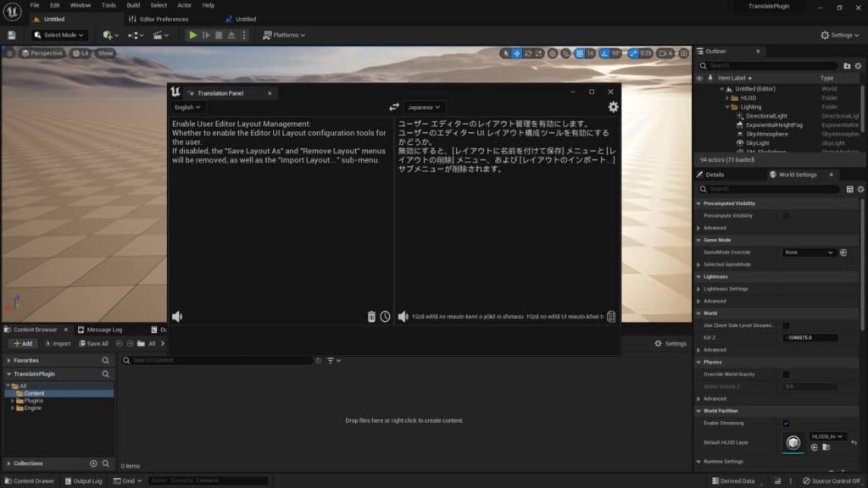The width and height of the screenshot is (868, 488).
Task: Uncheck the Enable Streaming checkbox
Action: click(786, 424)
